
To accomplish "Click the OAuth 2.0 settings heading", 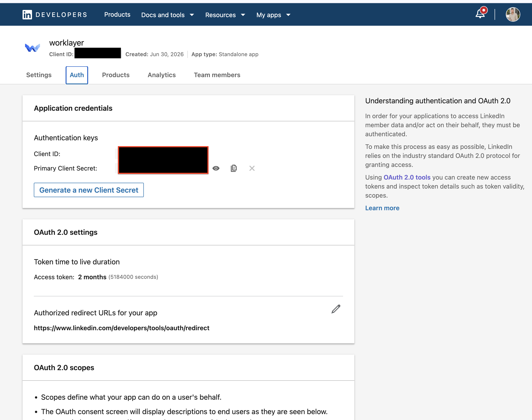I will click(66, 232).
